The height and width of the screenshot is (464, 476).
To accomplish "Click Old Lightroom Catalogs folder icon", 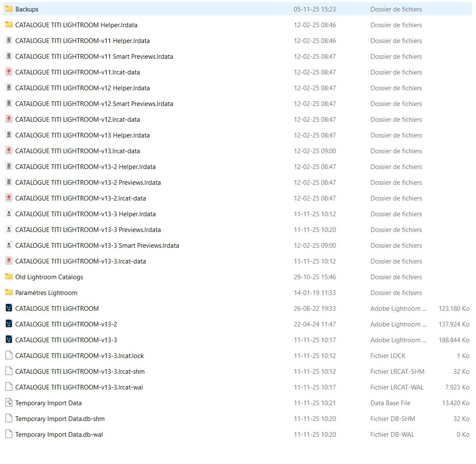I will [x=9, y=277].
